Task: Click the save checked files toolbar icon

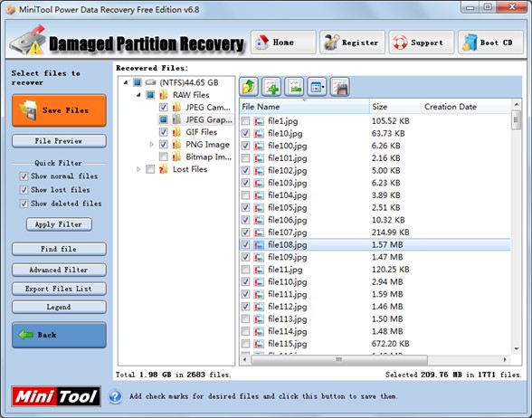Action: [339, 87]
